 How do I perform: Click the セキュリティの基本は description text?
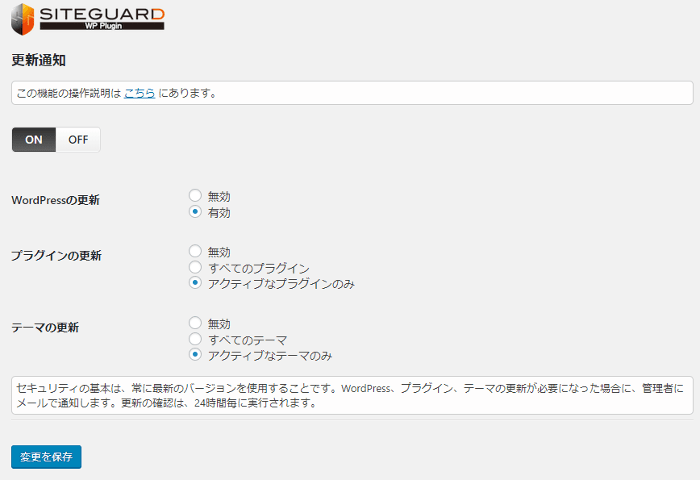tap(352, 396)
